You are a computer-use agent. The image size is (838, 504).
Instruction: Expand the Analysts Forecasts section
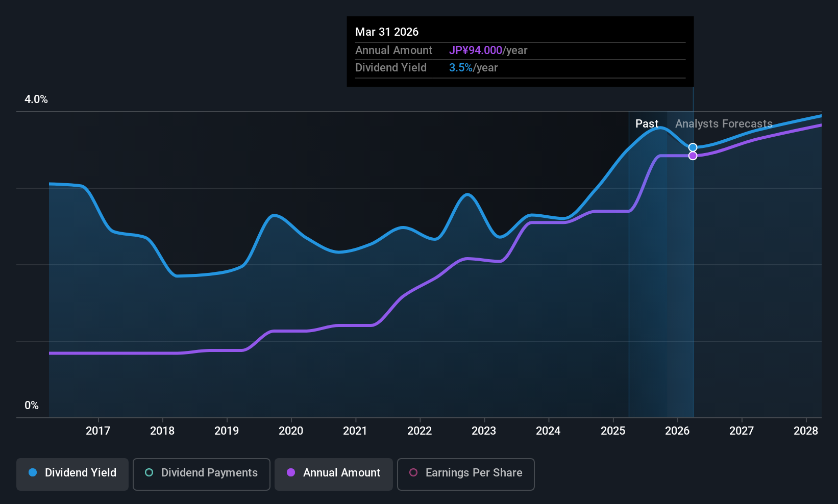(x=724, y=123)
